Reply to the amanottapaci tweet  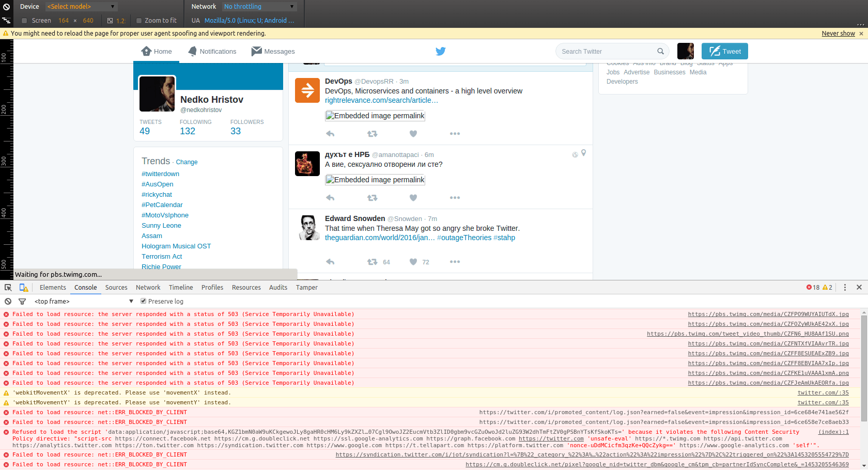(331, 198)
